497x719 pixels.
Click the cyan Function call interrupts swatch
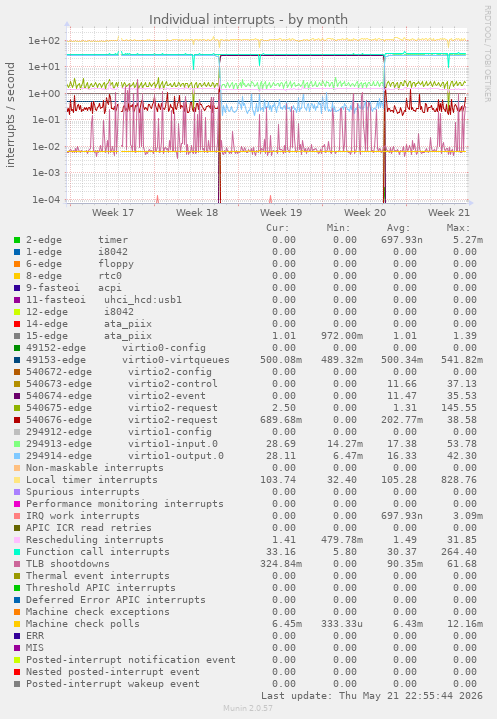click(x=17, y=552)
